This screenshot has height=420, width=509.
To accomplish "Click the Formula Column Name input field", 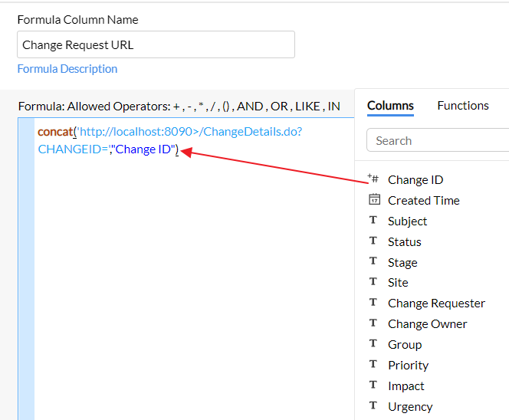I will pos(156,44).
